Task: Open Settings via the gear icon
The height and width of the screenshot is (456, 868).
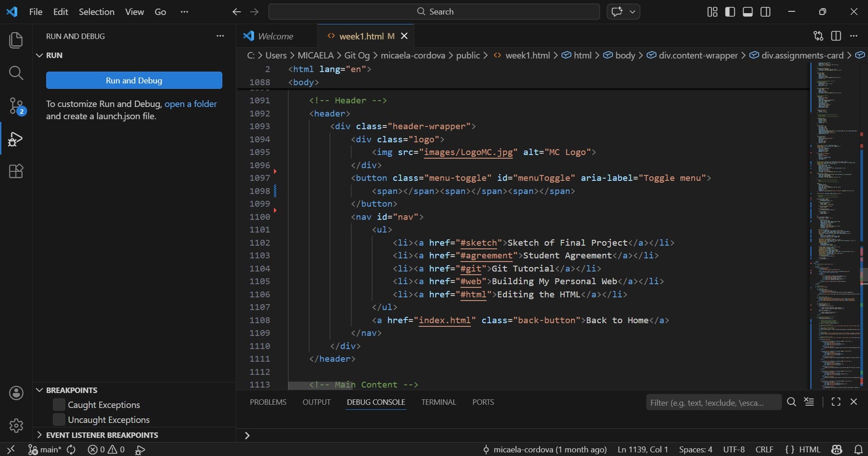Action: 16,425
